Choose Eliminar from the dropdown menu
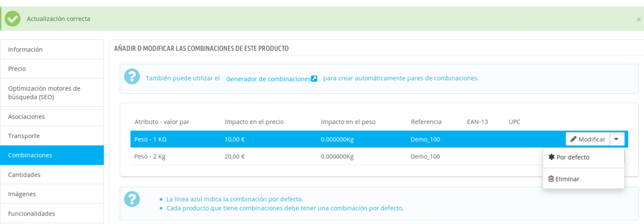The height and width of the screenshot is (224, 644). [583, 179]
